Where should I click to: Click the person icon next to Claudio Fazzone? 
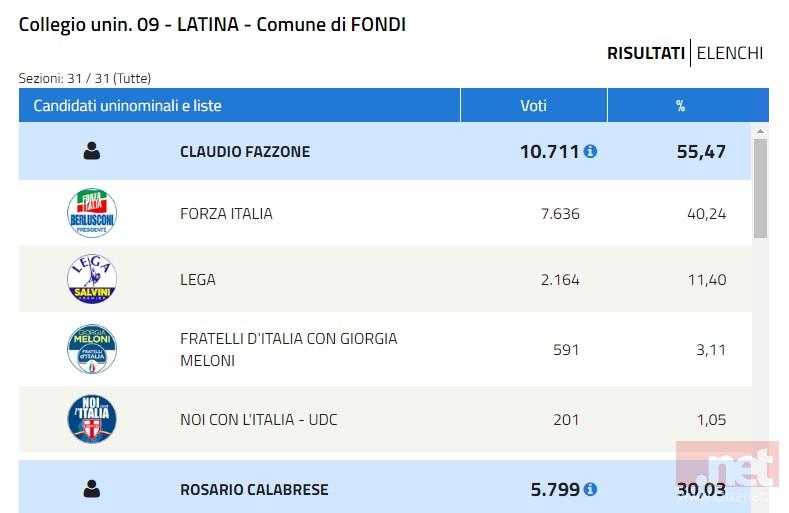(x=92, y=151)
